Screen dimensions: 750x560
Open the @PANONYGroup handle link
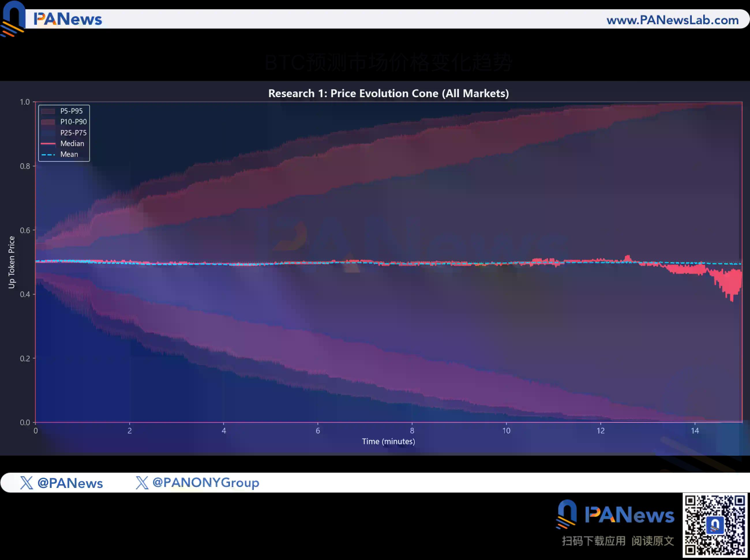(x=206, y=482)
